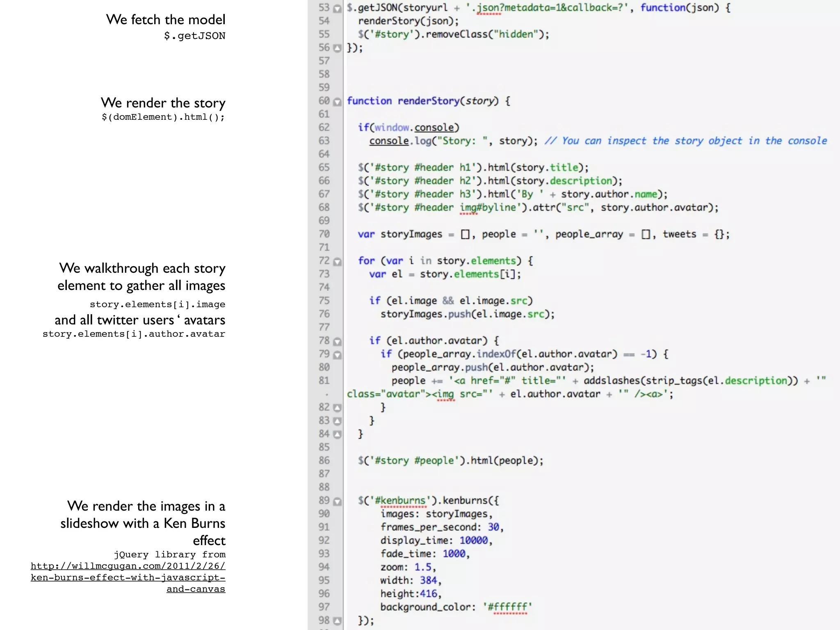Click line number 65 in gutter

(x=324, y=167)
